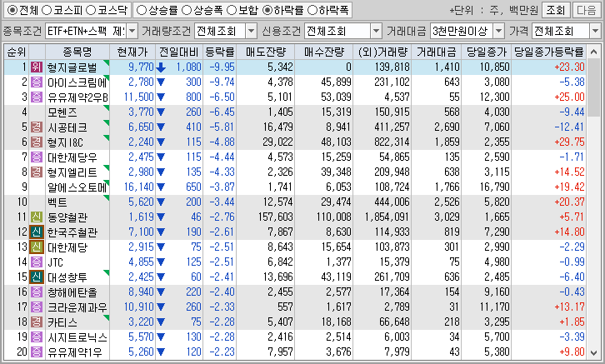Click 형지I&C closing change +29.75

tap(569, 142)
